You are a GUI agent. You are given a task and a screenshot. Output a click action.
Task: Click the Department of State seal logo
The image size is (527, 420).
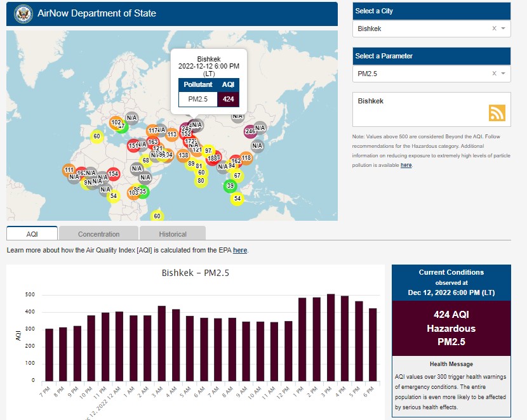(x=22, y=13)
